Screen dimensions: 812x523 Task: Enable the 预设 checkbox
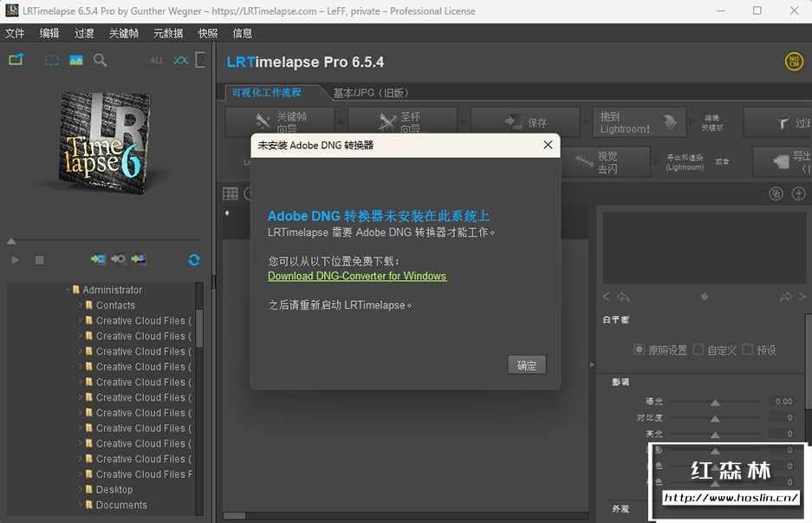(747, 350)
